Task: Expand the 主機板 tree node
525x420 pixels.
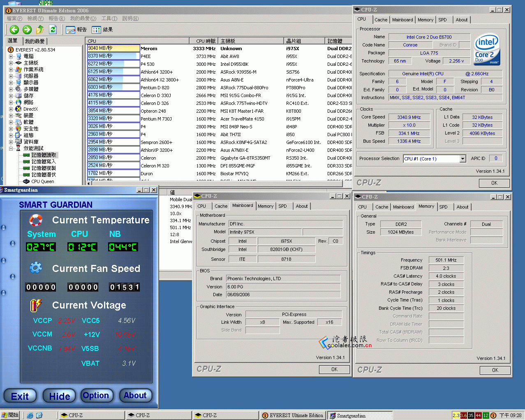Action: tap(11, 63)
